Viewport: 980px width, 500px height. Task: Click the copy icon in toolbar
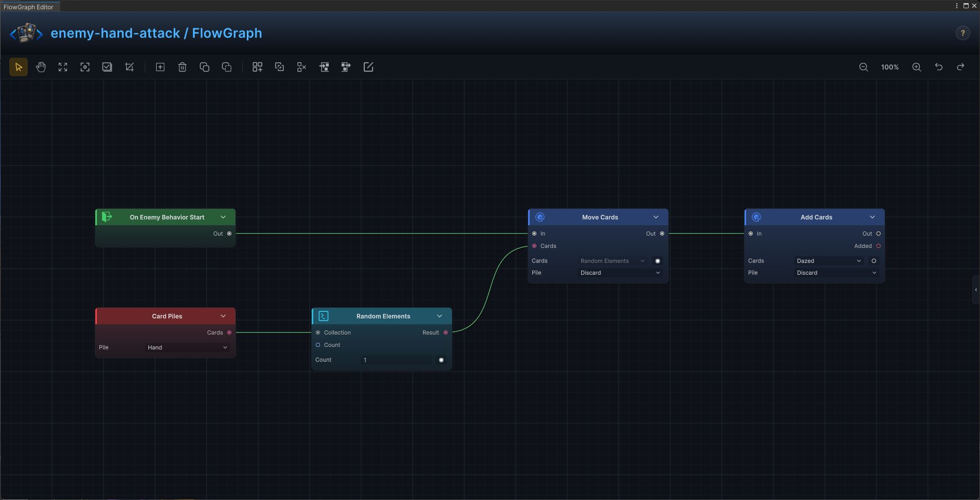(205, 67)
